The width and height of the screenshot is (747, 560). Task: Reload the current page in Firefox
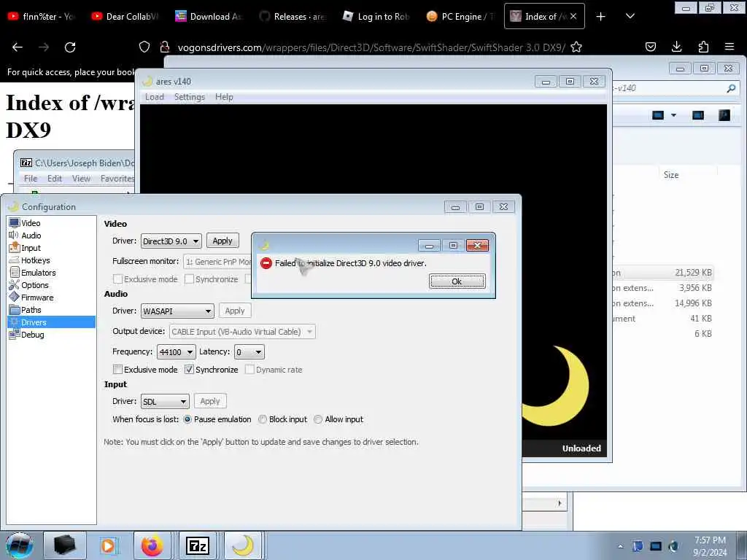click(70, 47)
